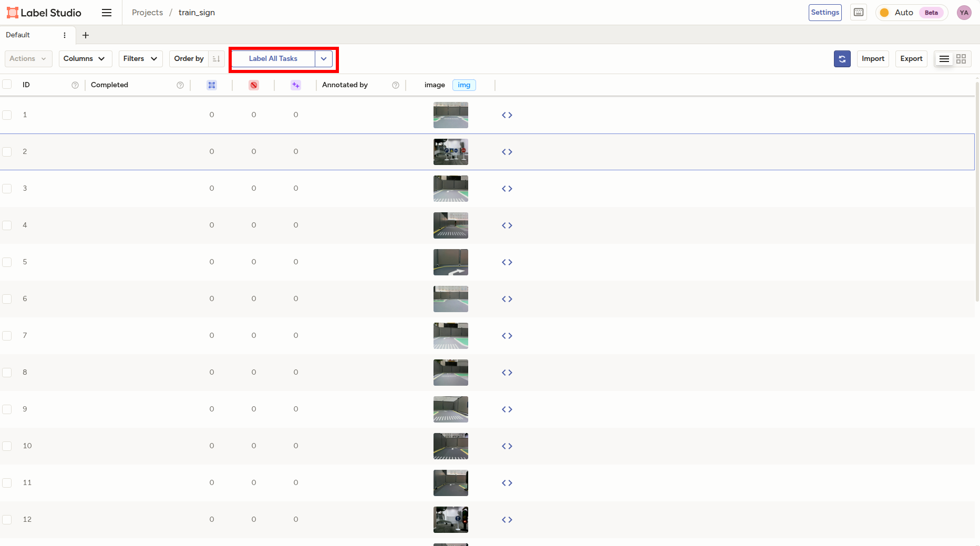Show task source for row 1
980x546 pixels.
(x=507, y=115)
